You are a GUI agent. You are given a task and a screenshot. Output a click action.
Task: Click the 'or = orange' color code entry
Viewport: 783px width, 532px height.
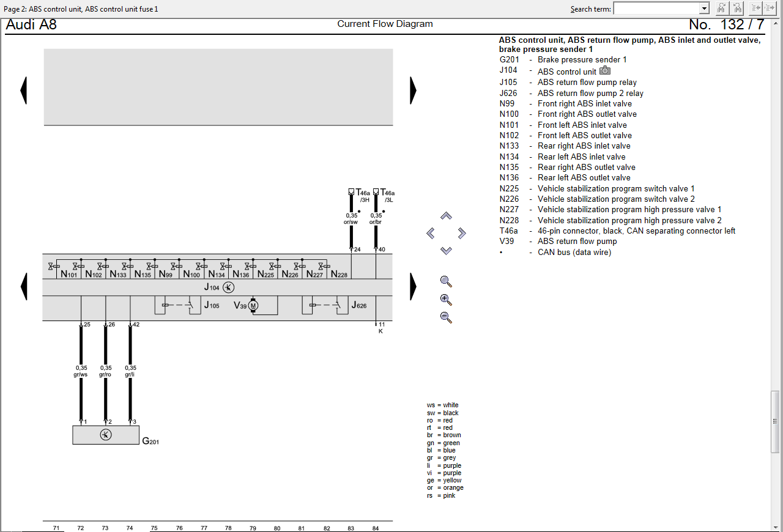445,488
